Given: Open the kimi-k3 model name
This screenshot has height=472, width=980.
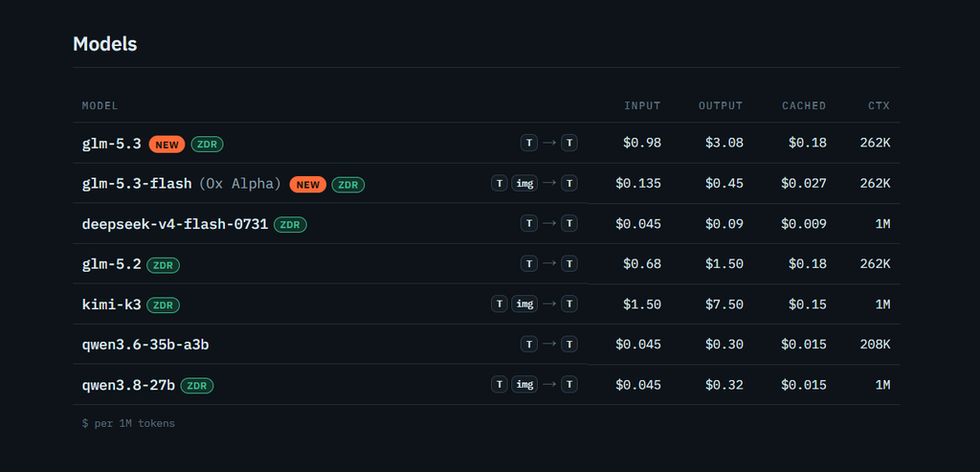Looking at the screenshot, I should point(112,304).
